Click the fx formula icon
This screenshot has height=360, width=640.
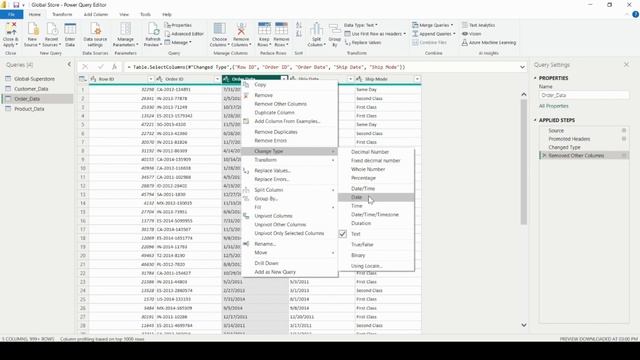point(114,67)
